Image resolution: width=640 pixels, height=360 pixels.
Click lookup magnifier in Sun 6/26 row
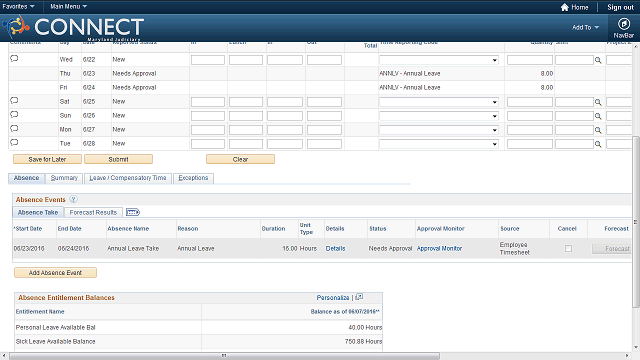[598, 116]
